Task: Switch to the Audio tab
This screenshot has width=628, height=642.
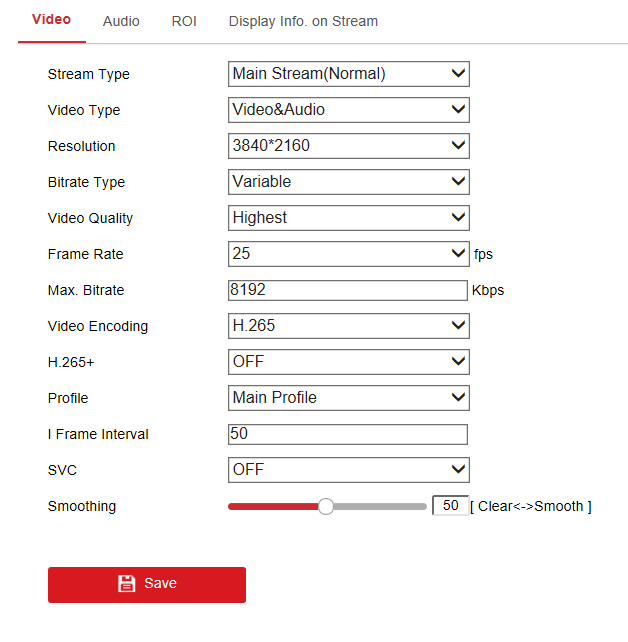Action: [121, 21]
